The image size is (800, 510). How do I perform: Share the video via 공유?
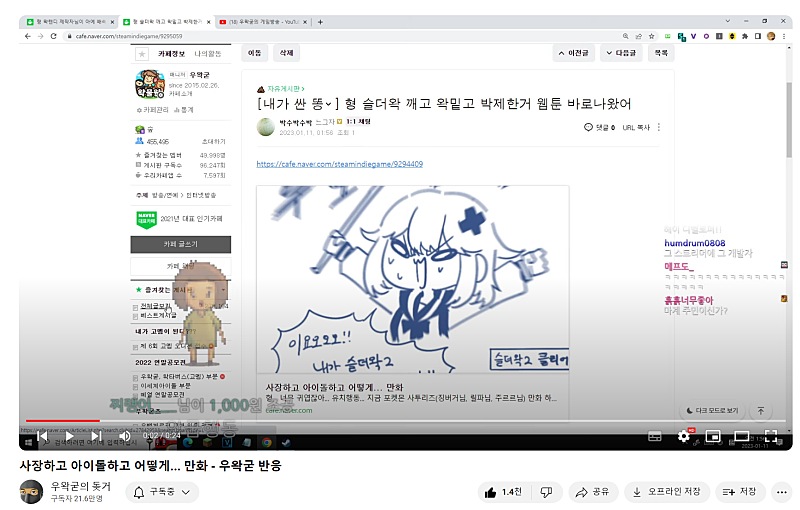[x=593, y=492]
